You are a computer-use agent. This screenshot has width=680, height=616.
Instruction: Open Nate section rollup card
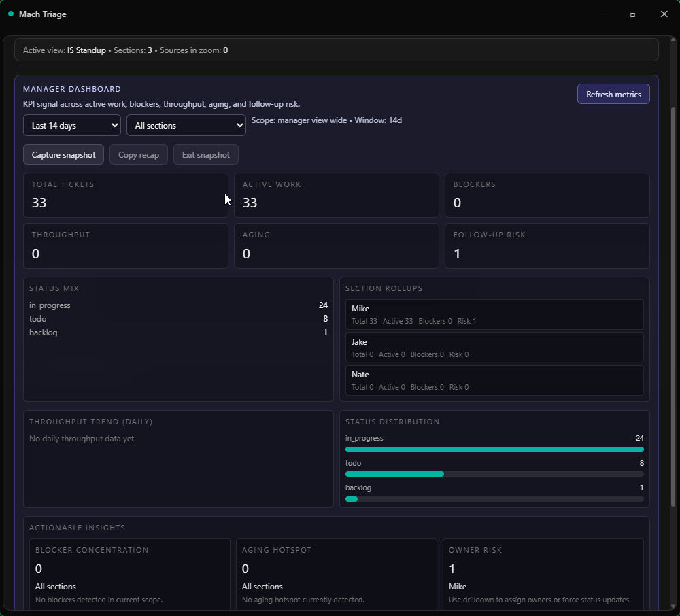click(x=494, y=380)
